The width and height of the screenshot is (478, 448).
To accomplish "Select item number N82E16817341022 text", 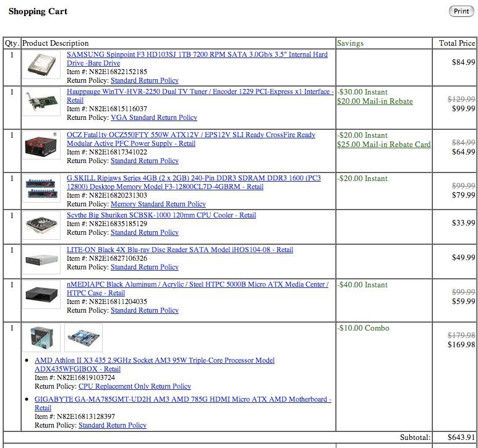I will click(x=118, y=152).
